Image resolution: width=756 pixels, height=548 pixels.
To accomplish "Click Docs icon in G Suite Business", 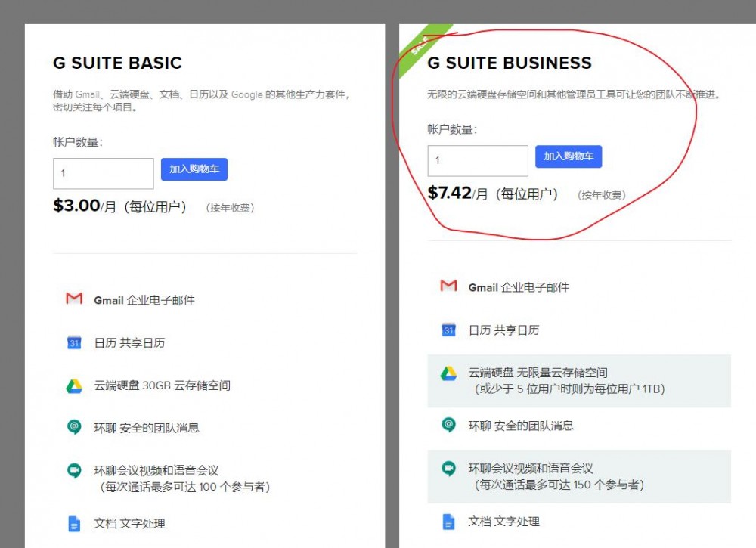I will pos(449,522).
